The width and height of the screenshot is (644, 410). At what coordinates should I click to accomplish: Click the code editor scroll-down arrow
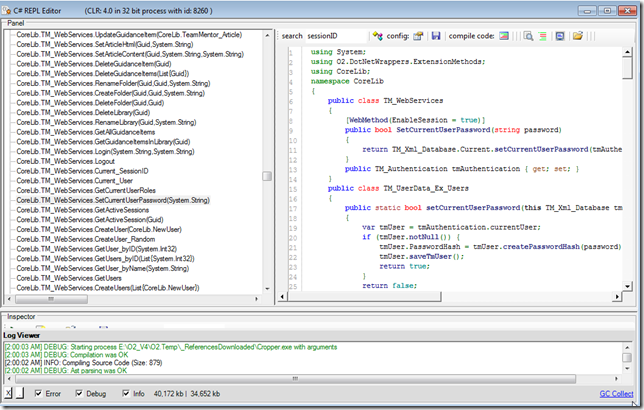click(627, 286)
